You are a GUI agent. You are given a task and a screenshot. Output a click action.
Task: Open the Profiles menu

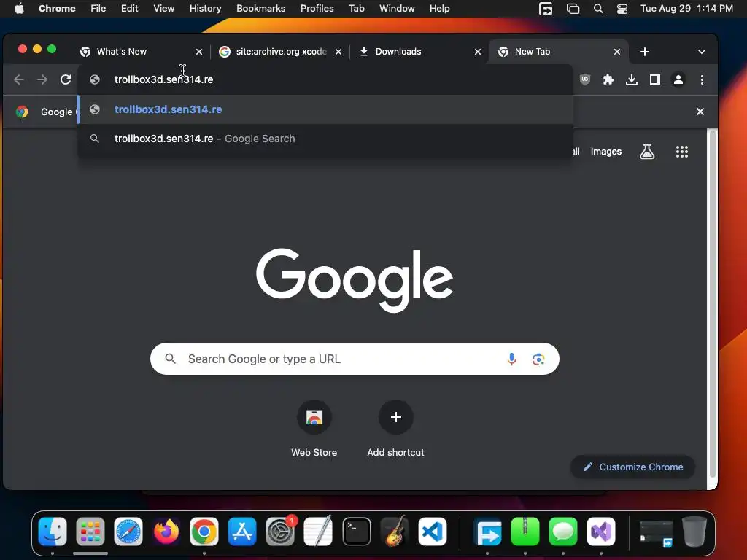[x=317, y=9]
